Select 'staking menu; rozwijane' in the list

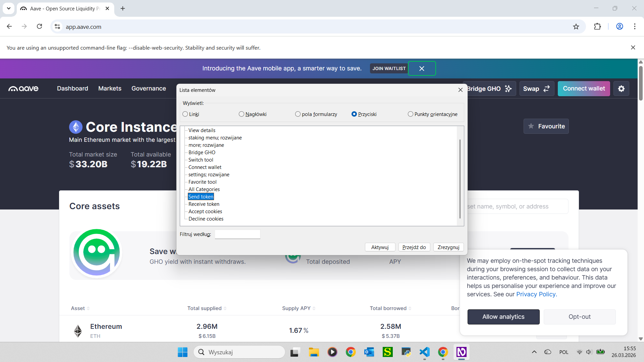tap(215, 138)
